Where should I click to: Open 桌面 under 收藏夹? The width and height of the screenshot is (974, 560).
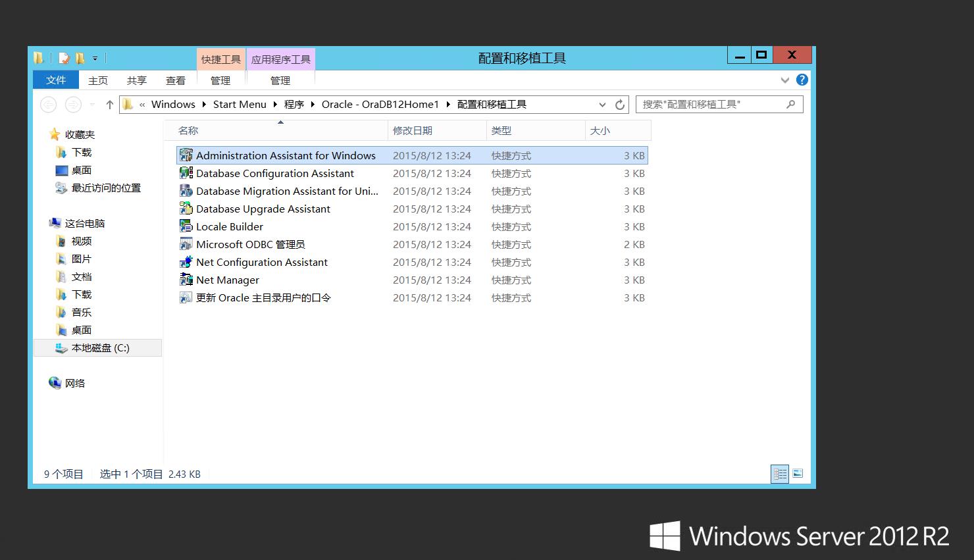81,170
